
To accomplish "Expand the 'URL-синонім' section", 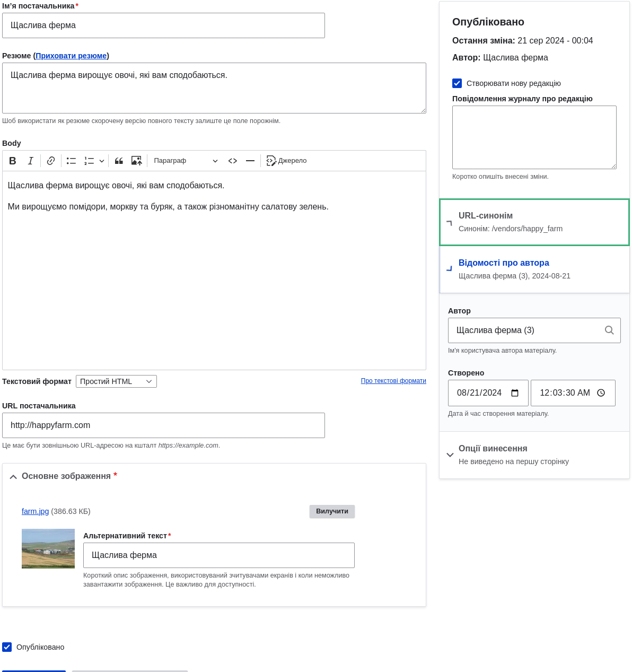I will coord(485,216).
